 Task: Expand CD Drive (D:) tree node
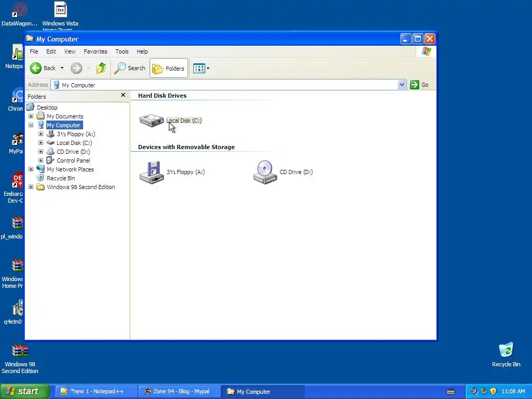click(41, 152)
